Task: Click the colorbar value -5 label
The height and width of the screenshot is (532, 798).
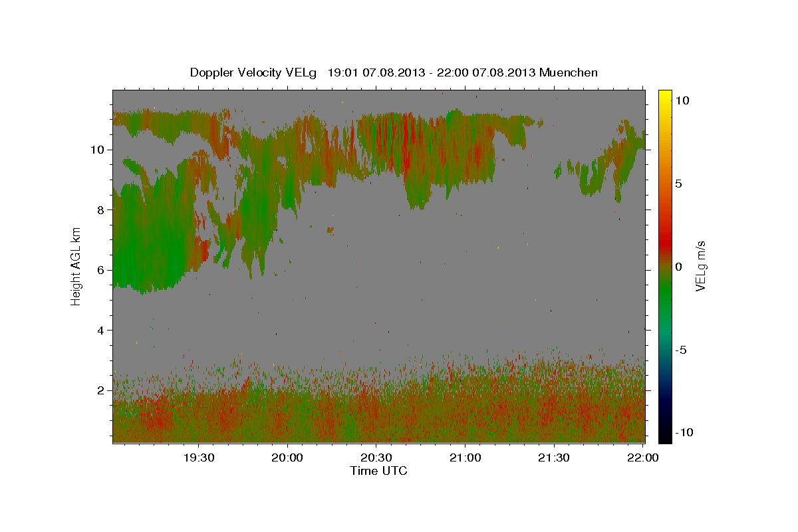Action: 681,350
